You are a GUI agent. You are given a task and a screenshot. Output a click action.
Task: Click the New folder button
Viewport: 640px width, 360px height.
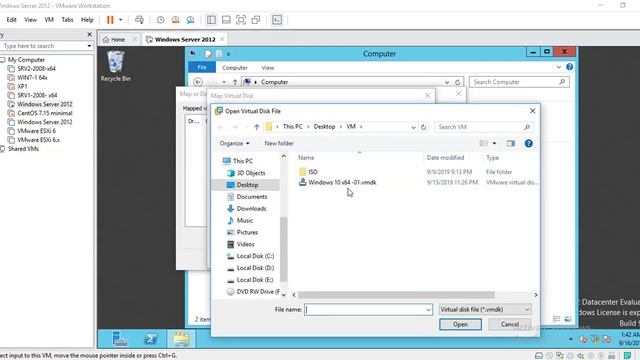pyautogui.click(x=279, y=143)
